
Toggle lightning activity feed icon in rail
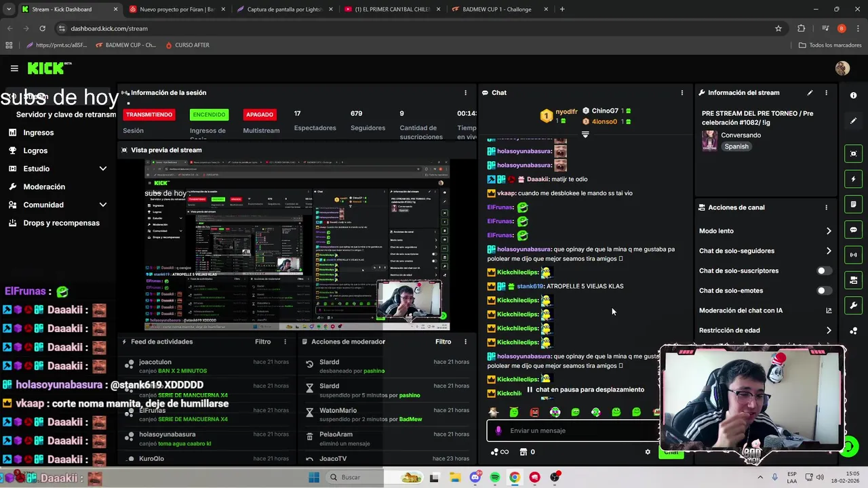coord(853,179)
